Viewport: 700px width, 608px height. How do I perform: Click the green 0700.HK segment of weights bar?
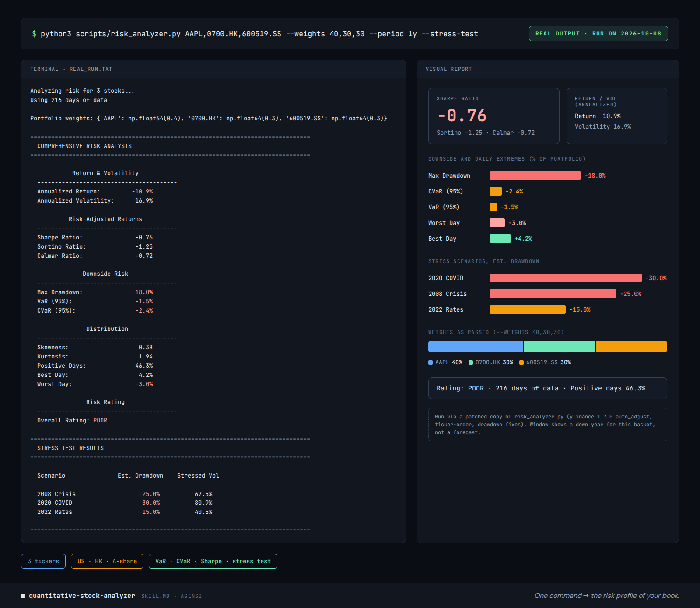coord(560,347)
